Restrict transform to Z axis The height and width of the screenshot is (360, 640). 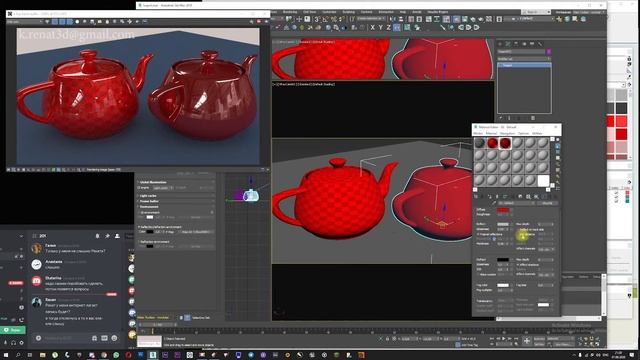pos(388,27)
